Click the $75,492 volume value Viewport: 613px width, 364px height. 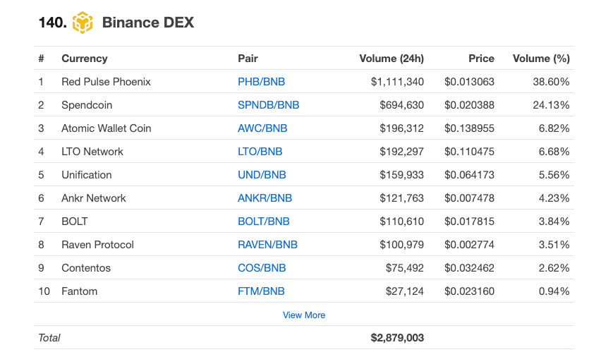click(x=405, y=268)
